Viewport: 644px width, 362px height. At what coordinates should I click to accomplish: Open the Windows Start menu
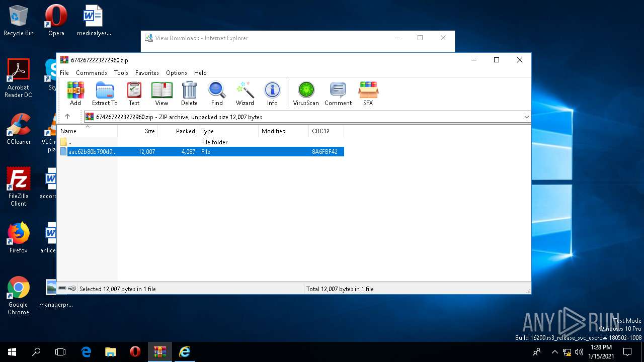click(12, 352)
